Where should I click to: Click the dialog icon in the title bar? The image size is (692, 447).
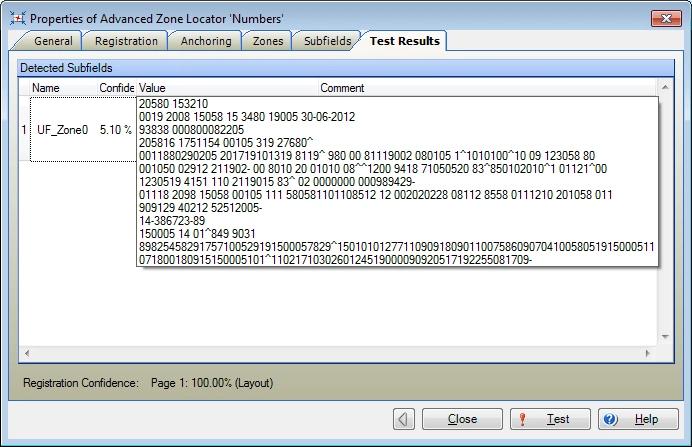point(15,19)
